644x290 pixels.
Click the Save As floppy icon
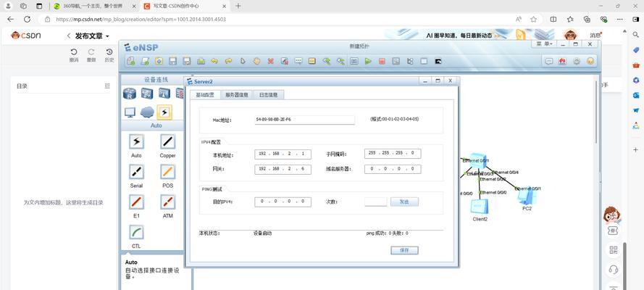[187, 61]
